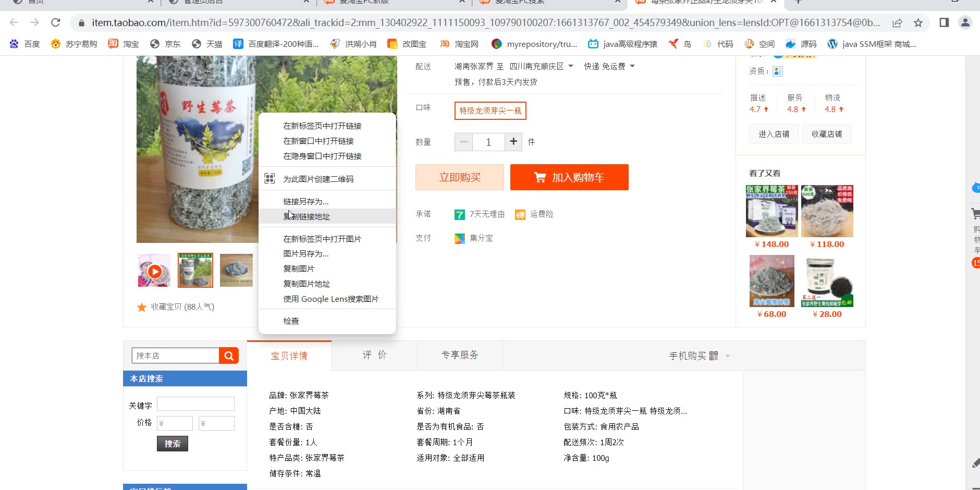Open the 苏宁易购 bookmark
Image resolution: width=980 pixels, height=490 pixels.
tap(73, 44)
